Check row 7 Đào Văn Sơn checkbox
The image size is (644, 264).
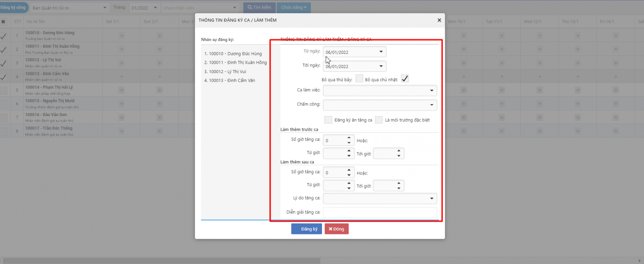[x=3, y=118]
